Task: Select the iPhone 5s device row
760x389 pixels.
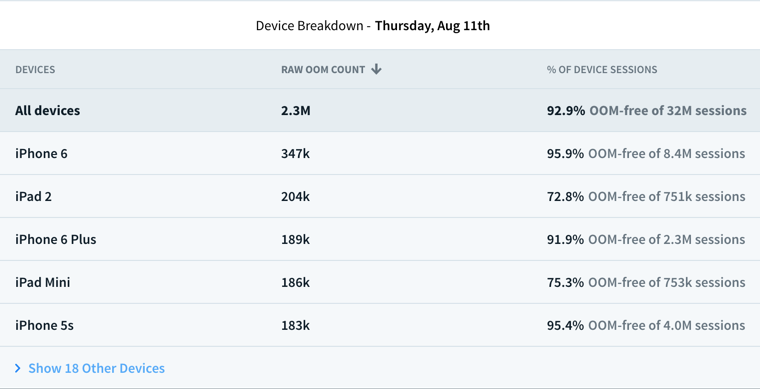Action: [x=380, y=325]
